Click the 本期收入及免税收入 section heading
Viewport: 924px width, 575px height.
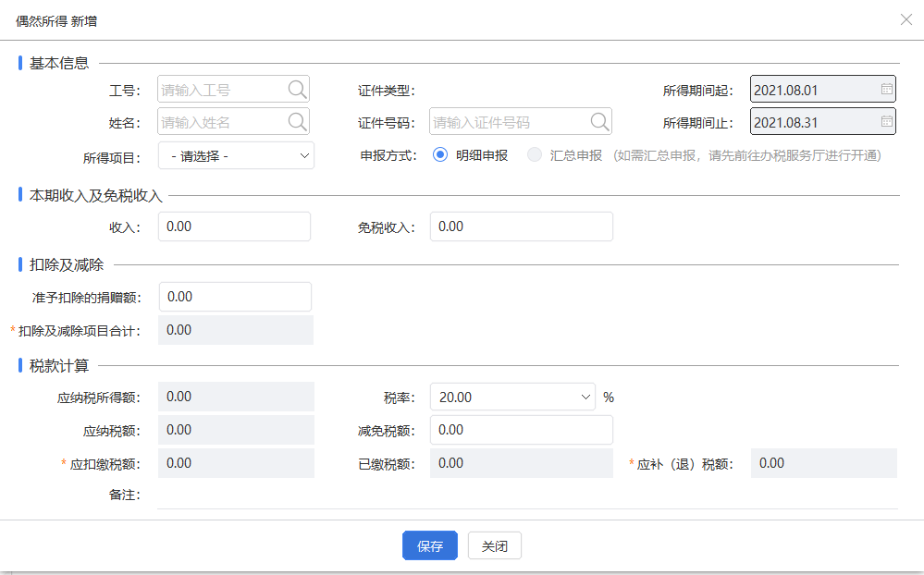pos(96,196)
